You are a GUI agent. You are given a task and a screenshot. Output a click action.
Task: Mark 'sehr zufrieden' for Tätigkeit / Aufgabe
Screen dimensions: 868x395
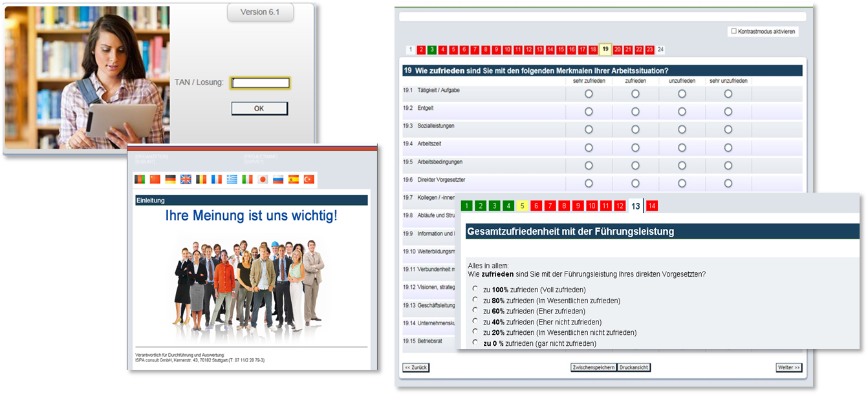tap(589, 94)
